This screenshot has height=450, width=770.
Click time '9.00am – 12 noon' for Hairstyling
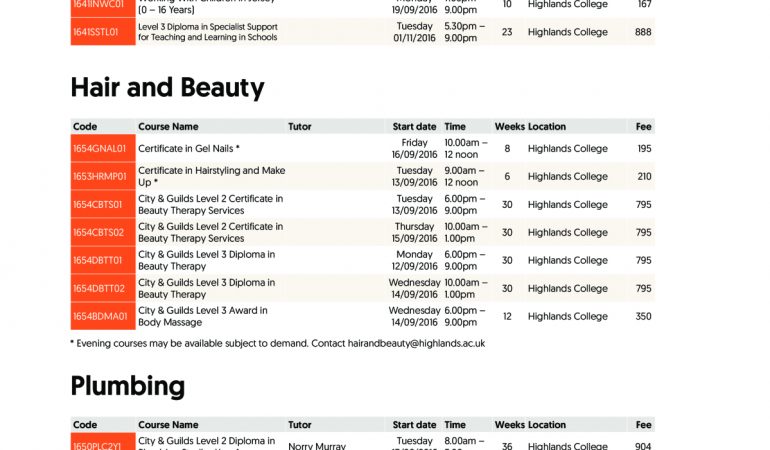click(464, 176)
